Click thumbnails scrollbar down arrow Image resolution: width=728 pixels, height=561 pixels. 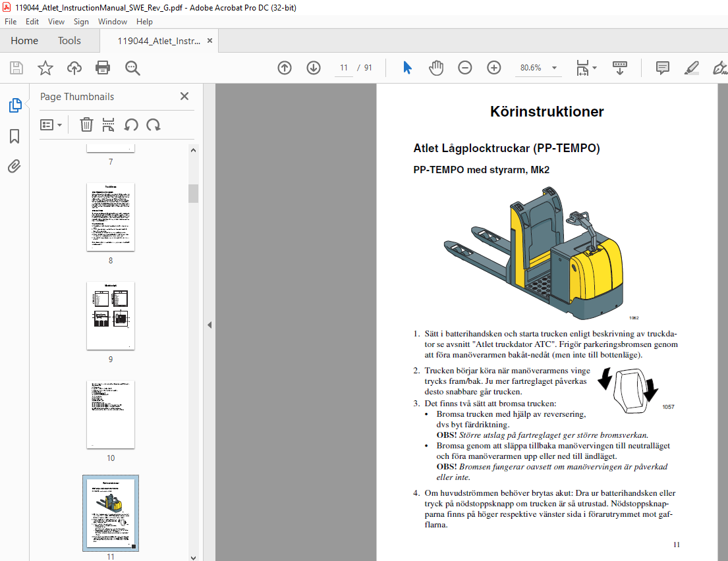point(193,557)
